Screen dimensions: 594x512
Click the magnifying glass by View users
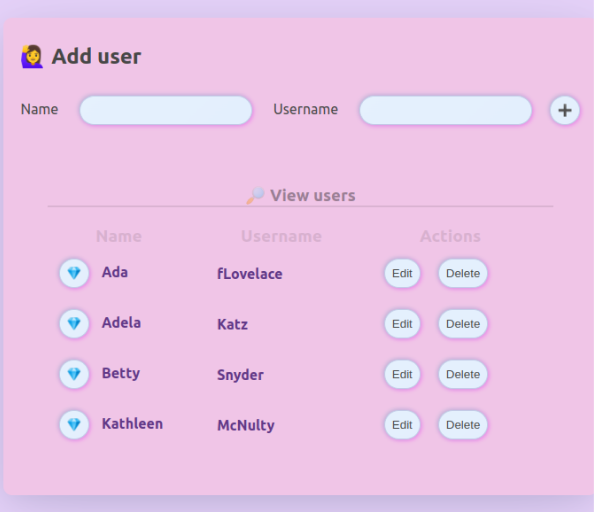pyautogui.click(x=255, y=195)
